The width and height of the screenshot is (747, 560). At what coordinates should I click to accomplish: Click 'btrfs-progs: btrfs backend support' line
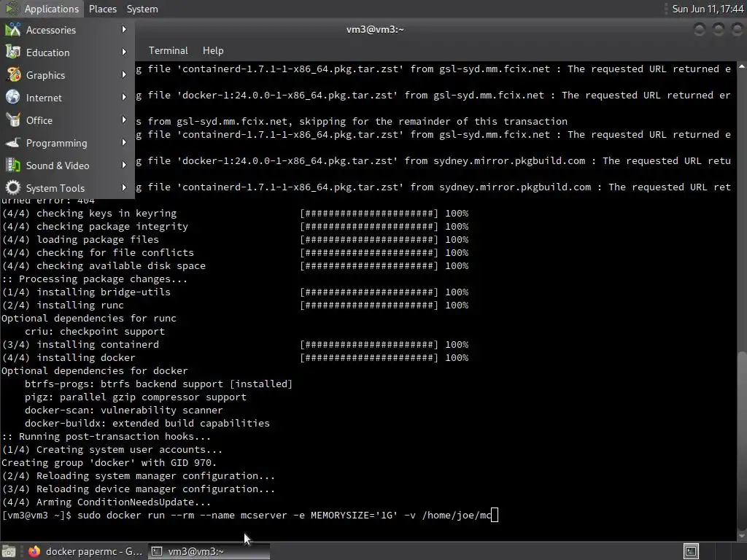(158, 384)
